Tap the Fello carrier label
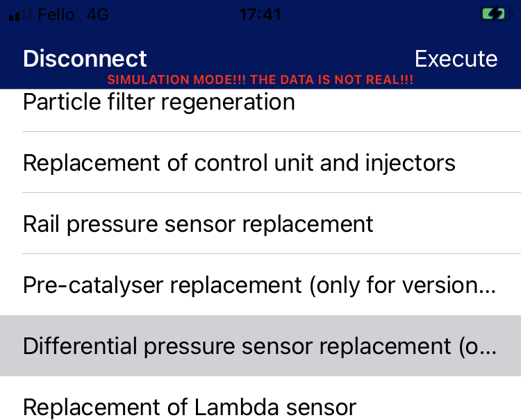This screenshot has width=521, height=420. pos(56,15)
